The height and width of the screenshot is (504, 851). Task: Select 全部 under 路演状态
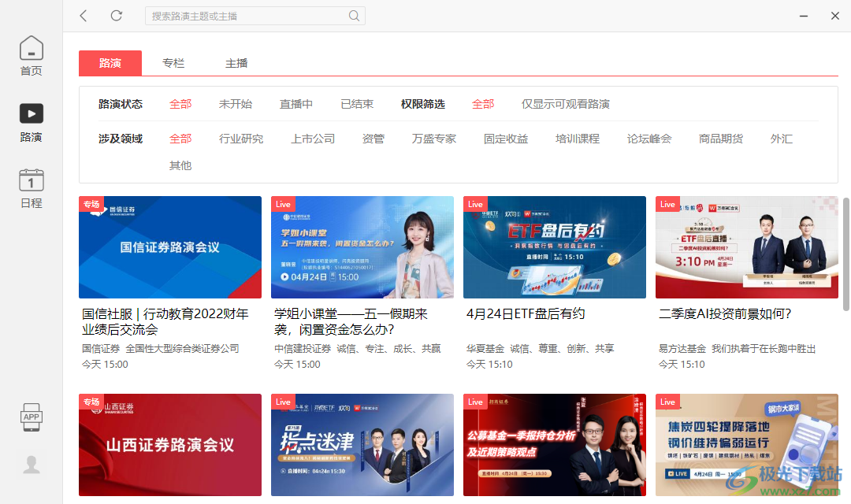pos(180,104)
